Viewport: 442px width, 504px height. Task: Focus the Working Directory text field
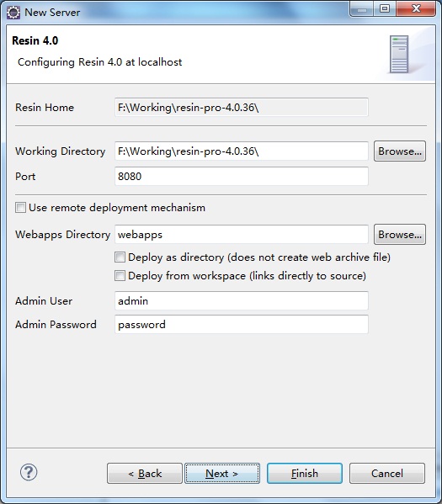(242, 151)
